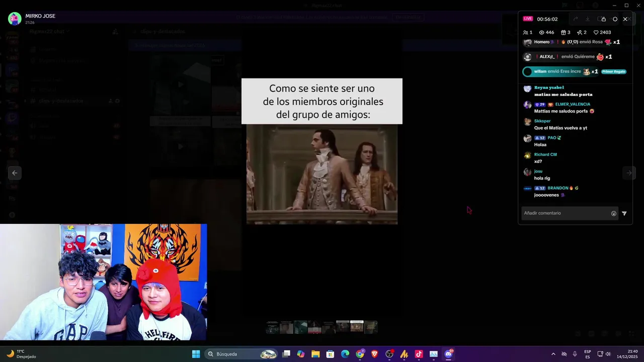
Task: Click the new followers icon showing 2
Action: (x=580, y=32)
